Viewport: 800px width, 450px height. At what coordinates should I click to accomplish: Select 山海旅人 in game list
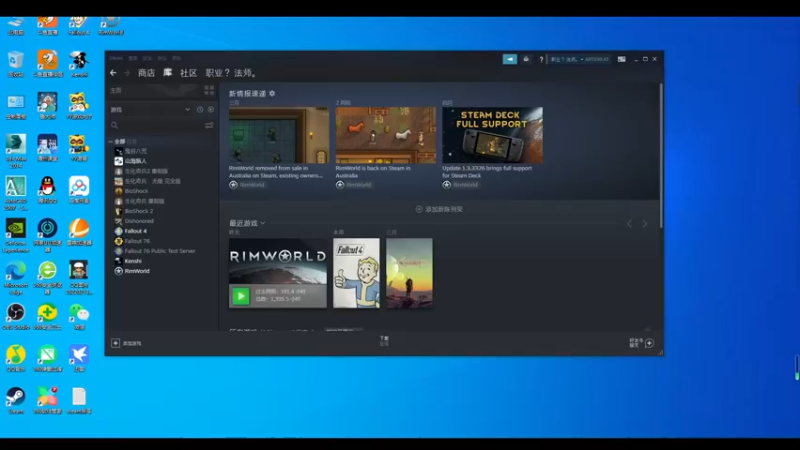coord(136,161)
